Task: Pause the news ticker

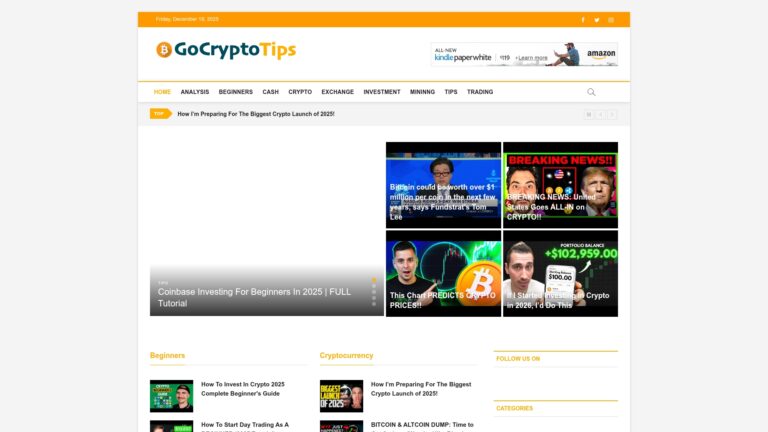Action: (x=589, y=114)
